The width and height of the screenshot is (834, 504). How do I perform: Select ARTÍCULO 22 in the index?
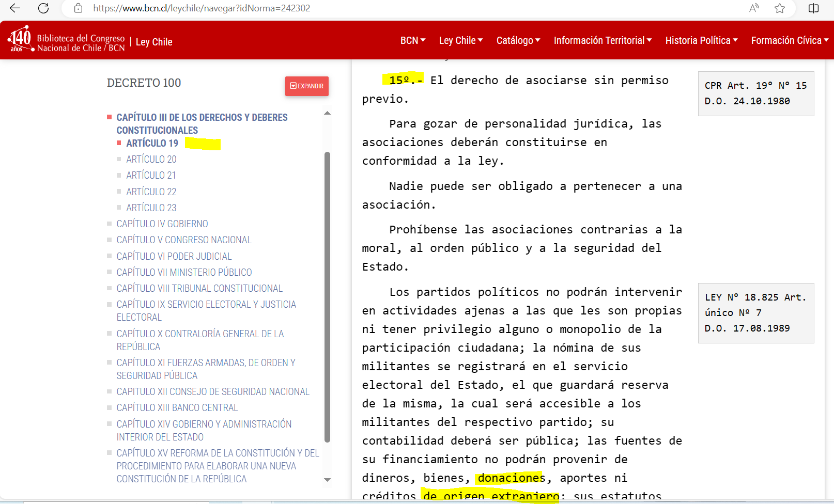151,192
